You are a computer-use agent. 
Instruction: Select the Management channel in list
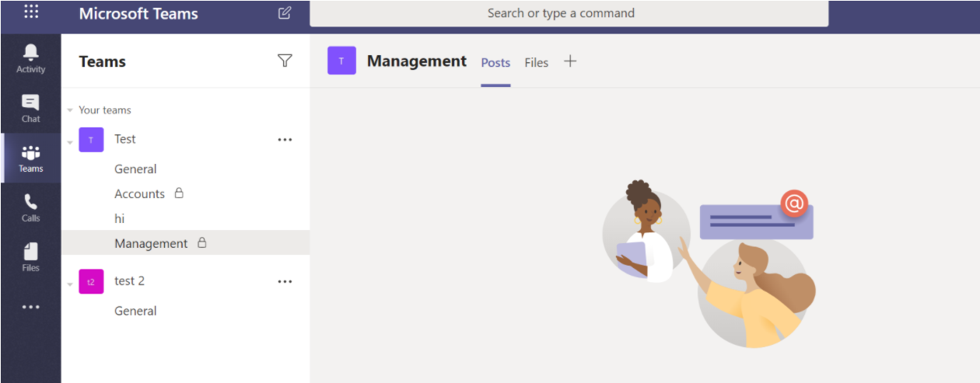click(x=185, y=243)
